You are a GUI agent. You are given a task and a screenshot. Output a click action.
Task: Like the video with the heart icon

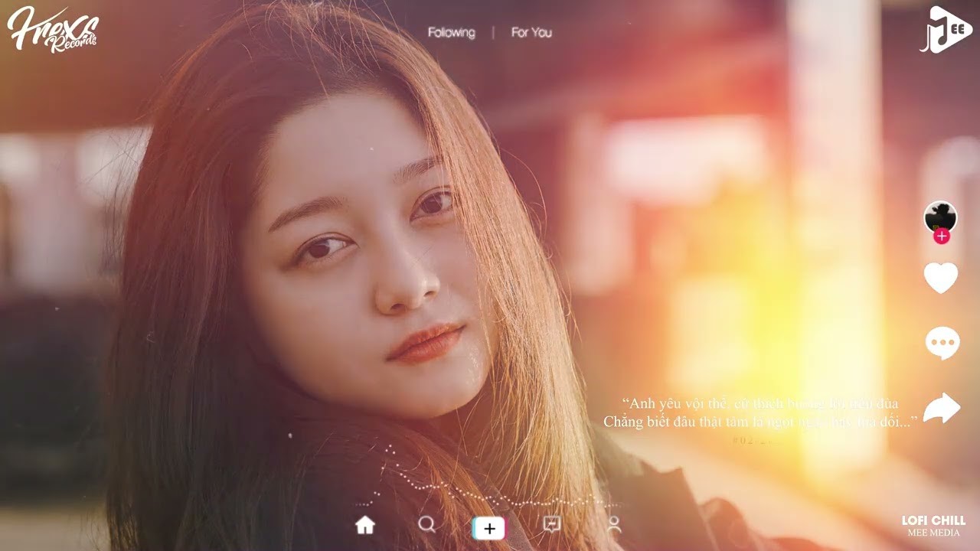click(941, 278)
